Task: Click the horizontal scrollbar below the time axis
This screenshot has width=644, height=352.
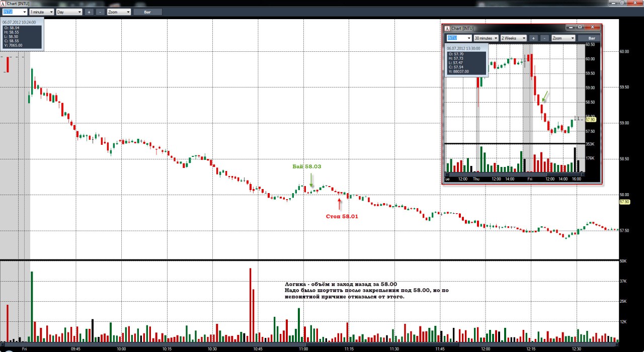Action: 309,345
